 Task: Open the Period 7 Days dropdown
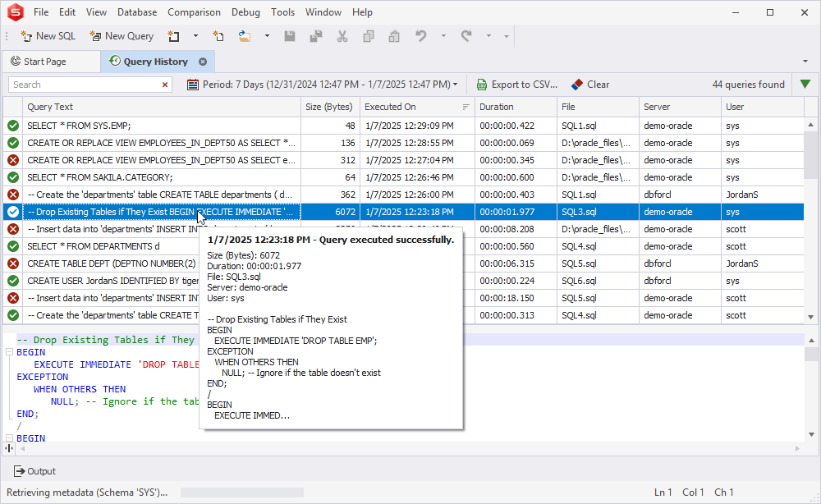(x=323, y=85)
